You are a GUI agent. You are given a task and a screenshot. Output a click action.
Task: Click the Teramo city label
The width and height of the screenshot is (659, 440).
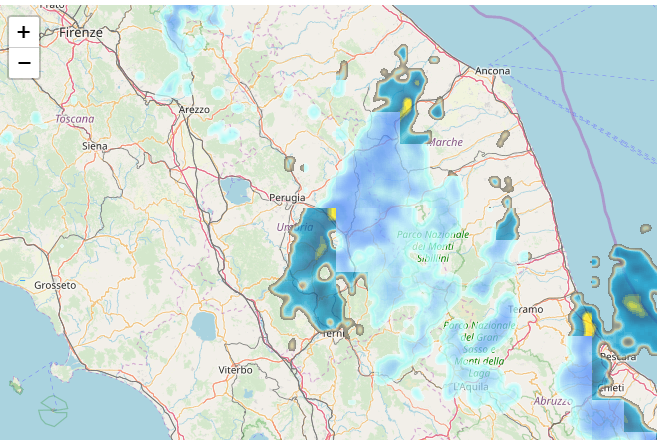pyautogui.click(x=525, y=310)
